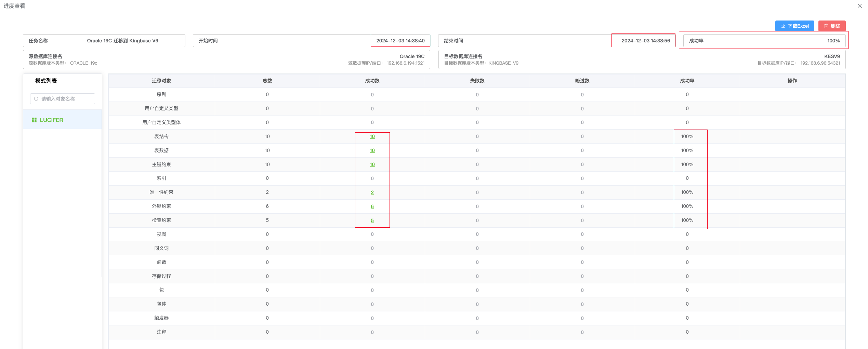Screen dimensions: 868x349
Task: Click the grid icon beside LUCIFER
Action: point(34,120)
